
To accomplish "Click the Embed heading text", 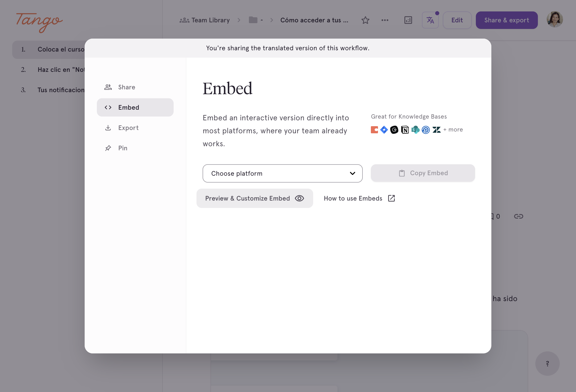I will click(x=227, y=88).
